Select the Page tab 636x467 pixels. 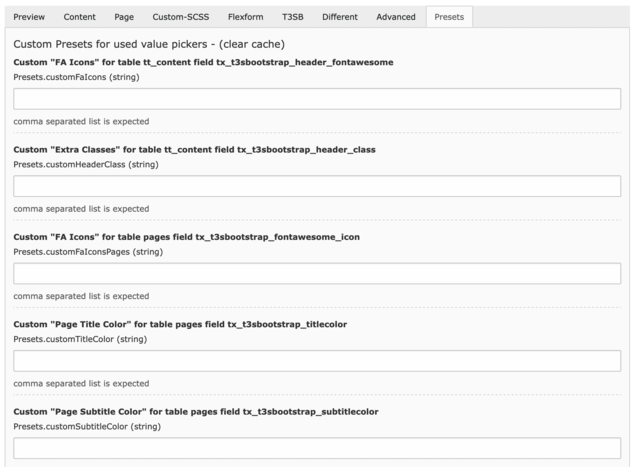pos(124,17)
